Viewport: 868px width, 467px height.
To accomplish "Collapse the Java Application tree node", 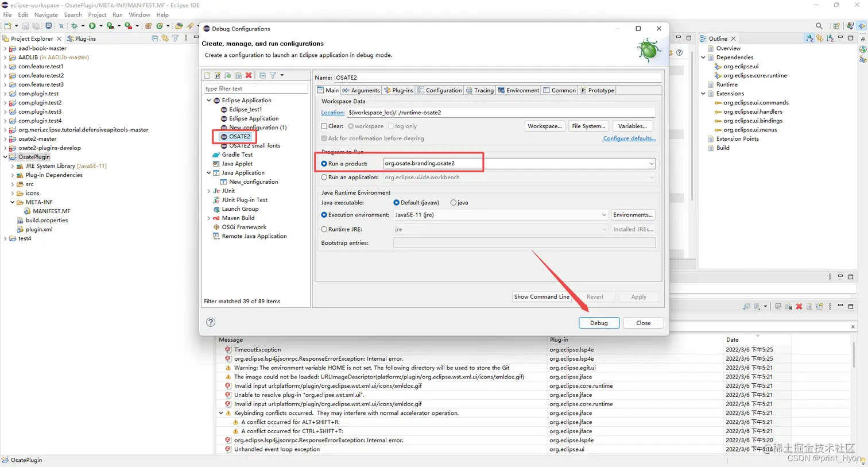I will pyautogui.click(x=209, y=173).
